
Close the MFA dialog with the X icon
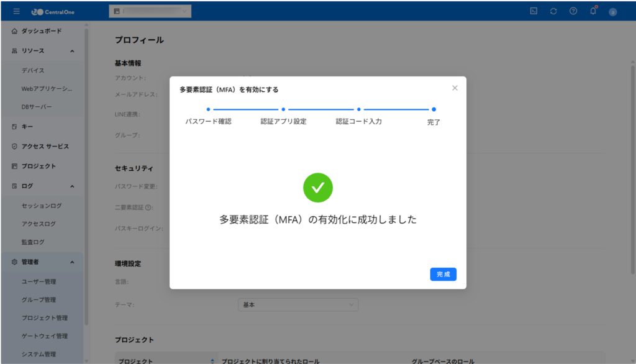[x=455, y=88]
